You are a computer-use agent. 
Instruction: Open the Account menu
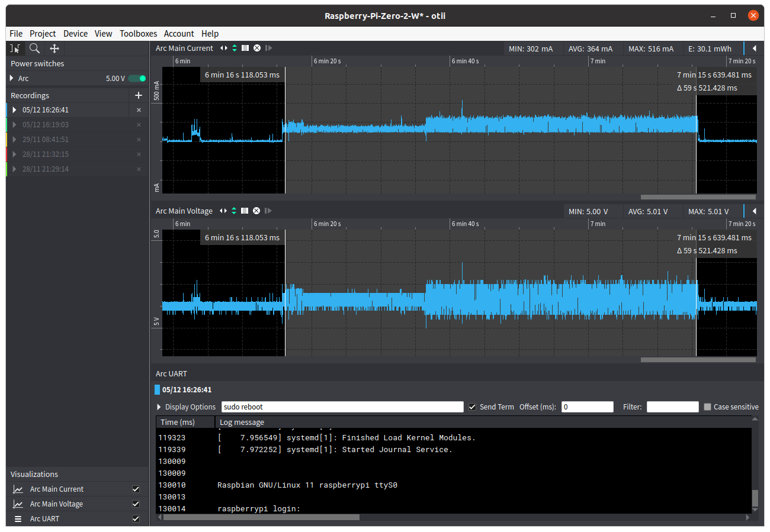point(179,34)
